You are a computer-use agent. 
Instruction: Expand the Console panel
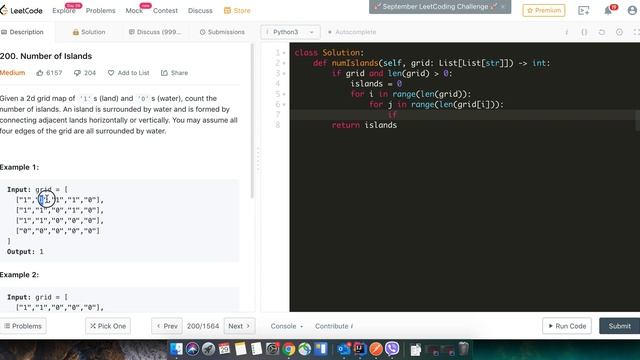pyautogui.click(x=287, y=326)
